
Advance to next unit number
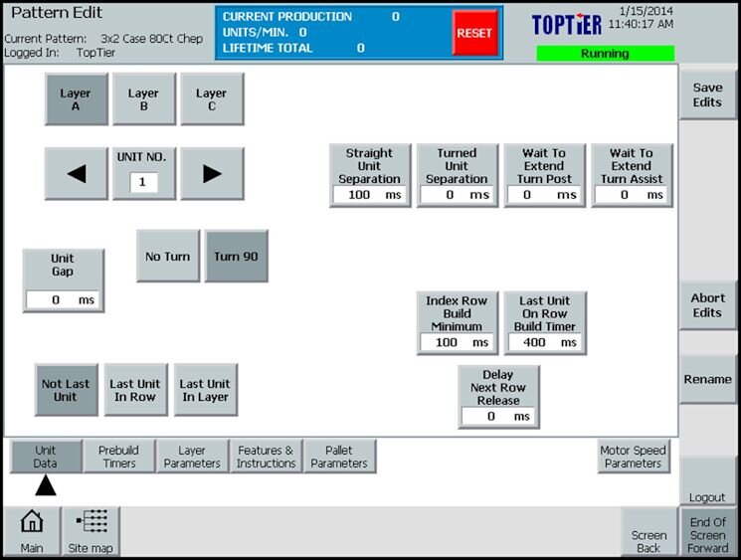[211, 173]
